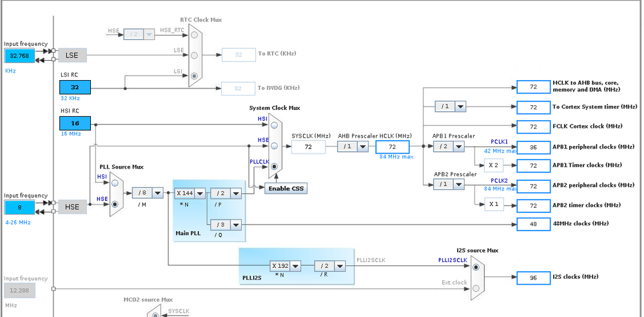Select Ext.clock in I2S source Mux
The height and width of the screenshot is (317, 644).
[476, 288]
